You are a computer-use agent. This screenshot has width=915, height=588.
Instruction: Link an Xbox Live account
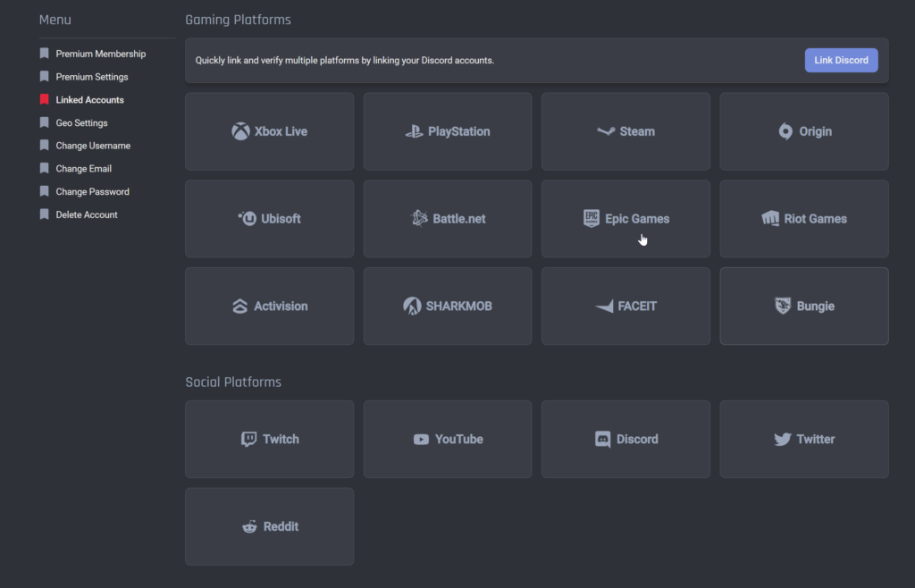tap(270, 131)
